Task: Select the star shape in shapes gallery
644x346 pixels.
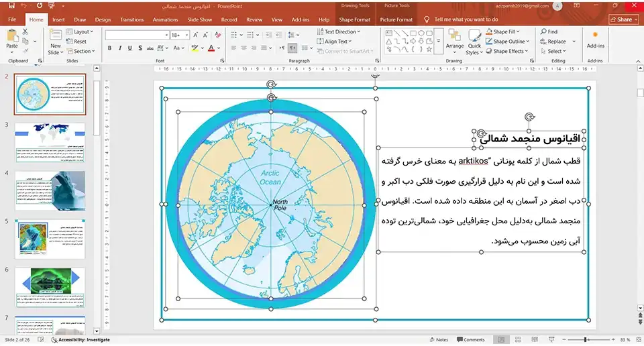Action: [x=429, y=49]
